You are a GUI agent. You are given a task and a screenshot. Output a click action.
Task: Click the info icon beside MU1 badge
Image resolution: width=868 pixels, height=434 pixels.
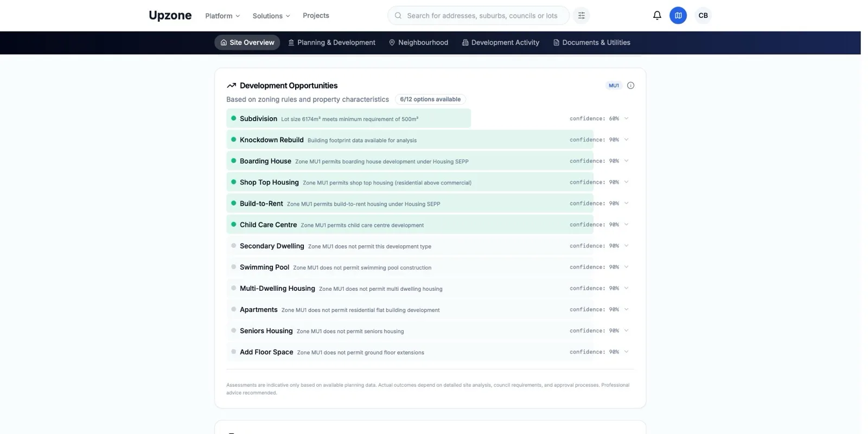click(x=630, y=85)
